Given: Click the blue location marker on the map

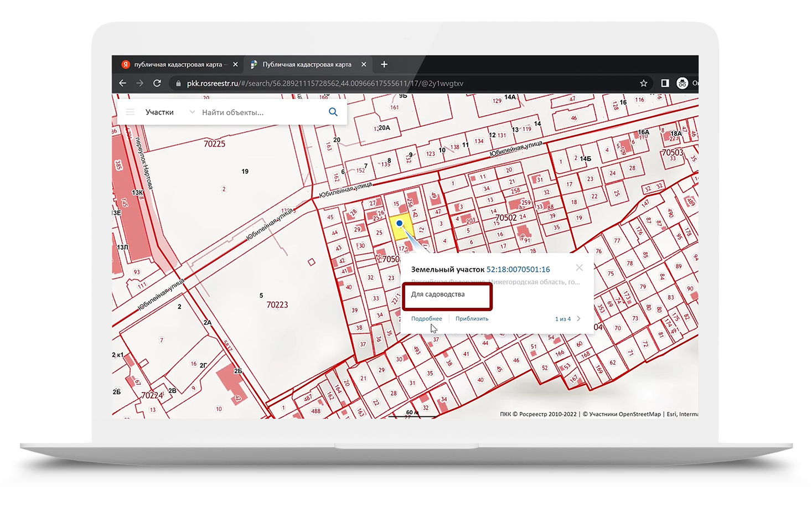Looking at the screenshot, I should pos(399,224).
